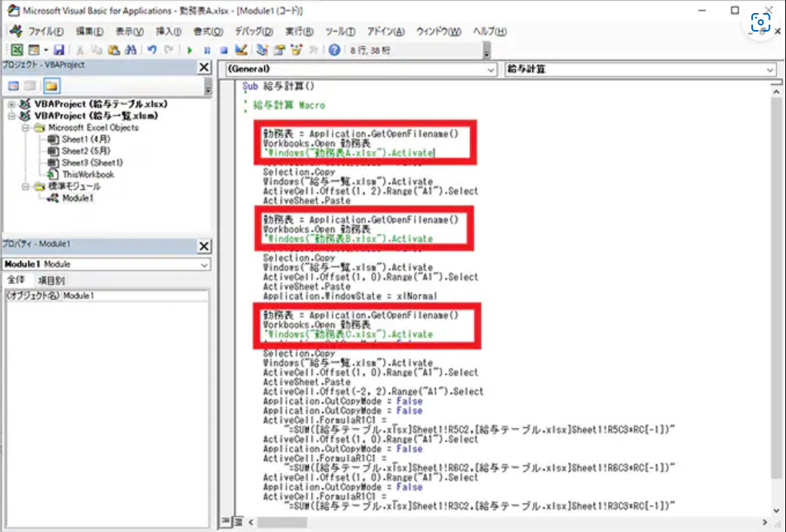
Task: Close the Project Explorer pane
Action: click(204, 67)
